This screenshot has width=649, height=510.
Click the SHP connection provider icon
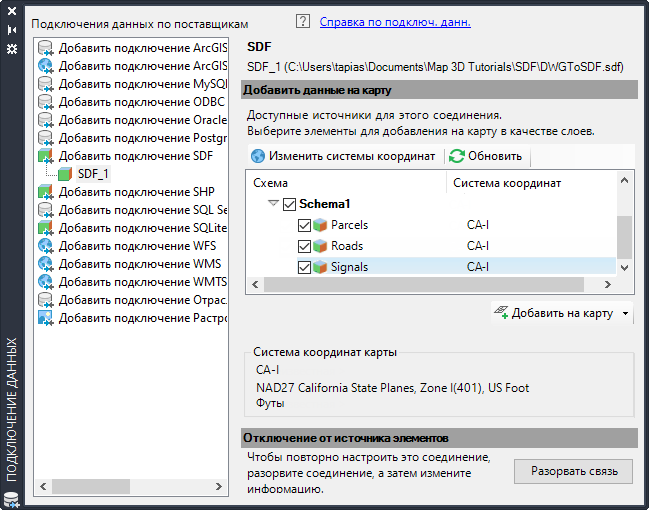tap(45, 192)
